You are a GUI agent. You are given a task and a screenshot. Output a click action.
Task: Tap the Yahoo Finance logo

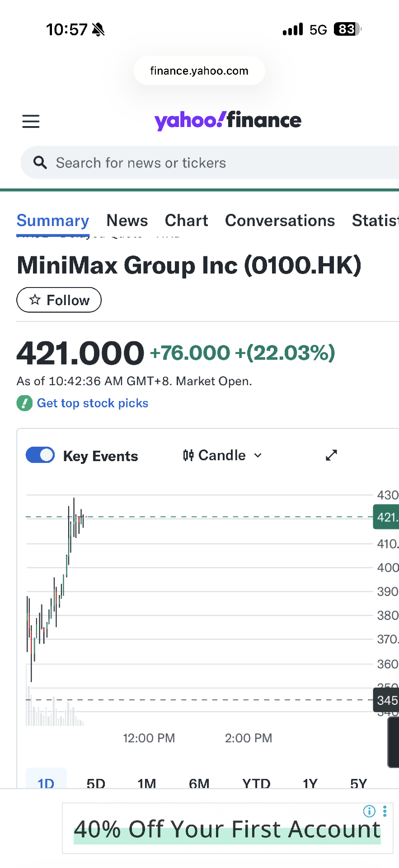click(x=228, y=120)
